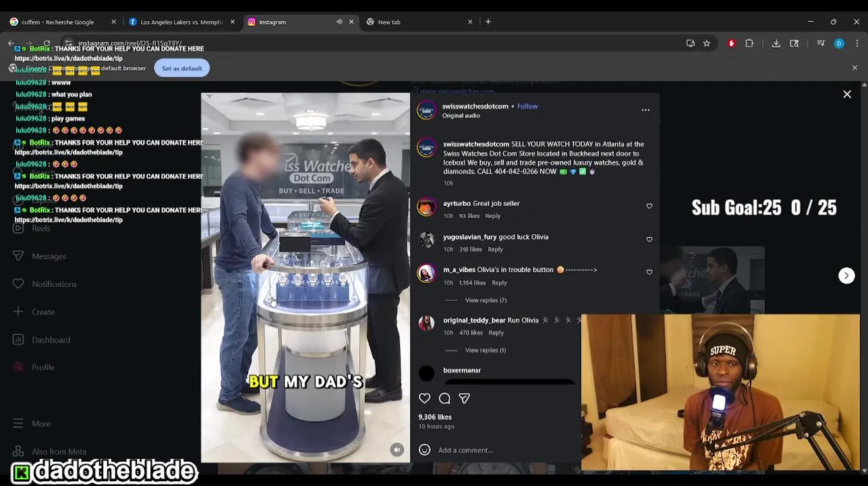Image resolution: width=868 pixels, height=486 pixels.
Task: Click the video area of the reel
Action: [305, 277]
